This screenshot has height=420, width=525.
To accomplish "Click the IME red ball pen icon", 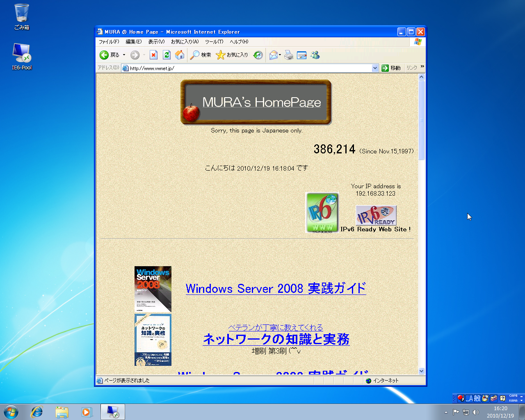I will click(x=461, y=398).
